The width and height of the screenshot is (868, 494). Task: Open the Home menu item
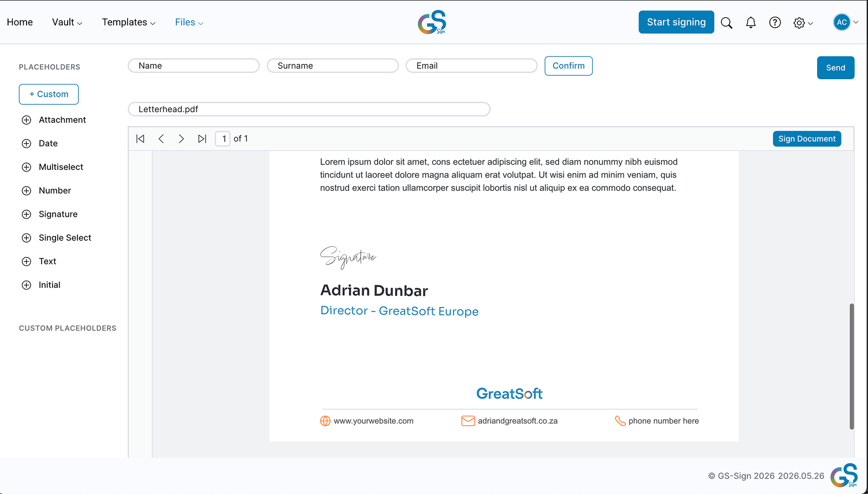pos(20,22)
